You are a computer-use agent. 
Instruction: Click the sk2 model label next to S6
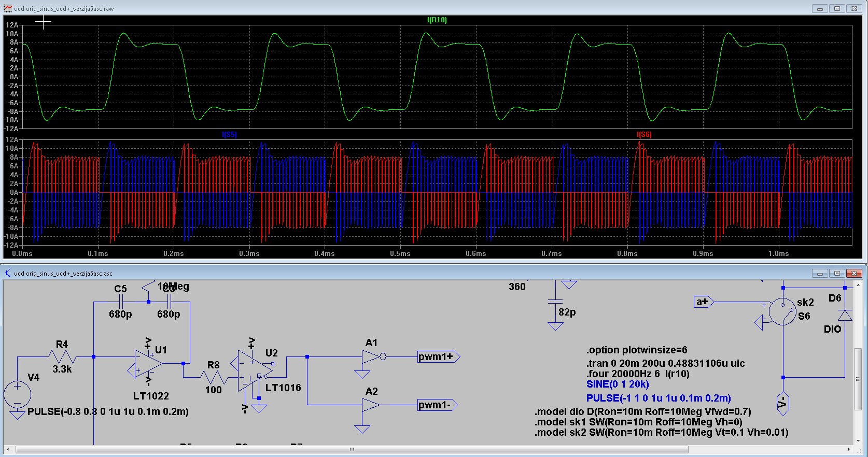805,302
